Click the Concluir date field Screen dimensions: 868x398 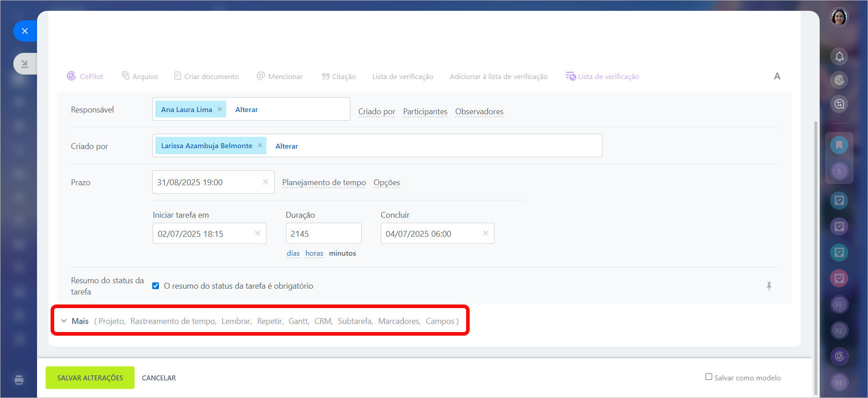pyautogui.click(x=437, y=234)
